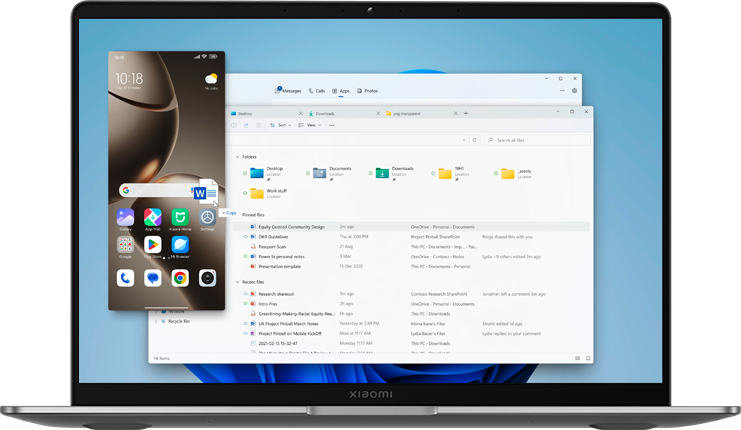Open the Gallery app on the phone screen
741x430 pixels.
(x=125, y=218)
